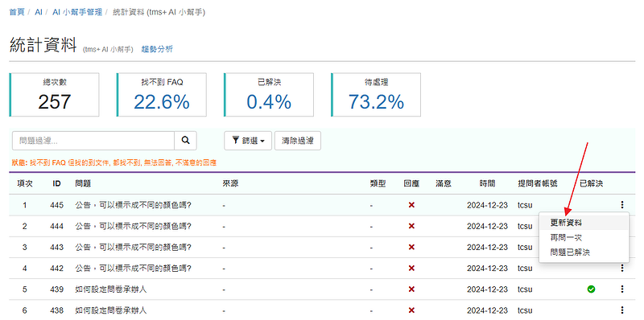
Task: Click the 滿意 column header
Action: tap(444, 183)
